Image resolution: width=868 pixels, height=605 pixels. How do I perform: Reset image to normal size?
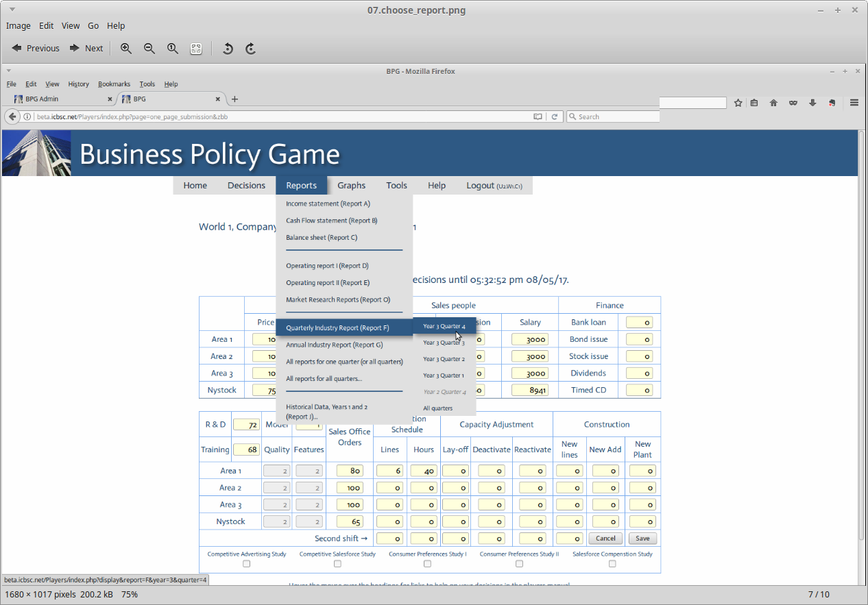coord(173,48)
